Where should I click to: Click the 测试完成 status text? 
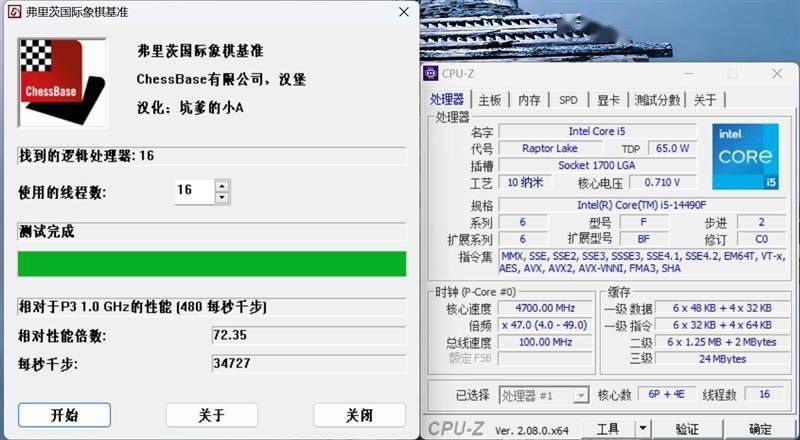click(x=46, y=232)
